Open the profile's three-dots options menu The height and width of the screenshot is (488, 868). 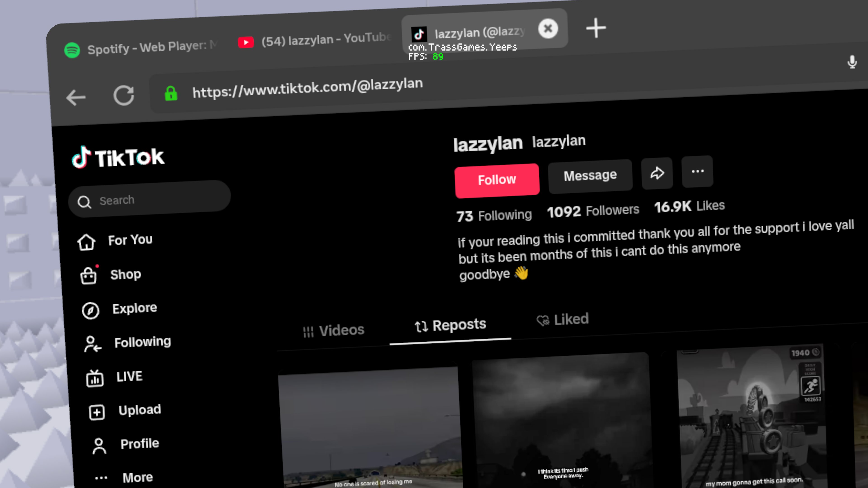tap(698, 171)
